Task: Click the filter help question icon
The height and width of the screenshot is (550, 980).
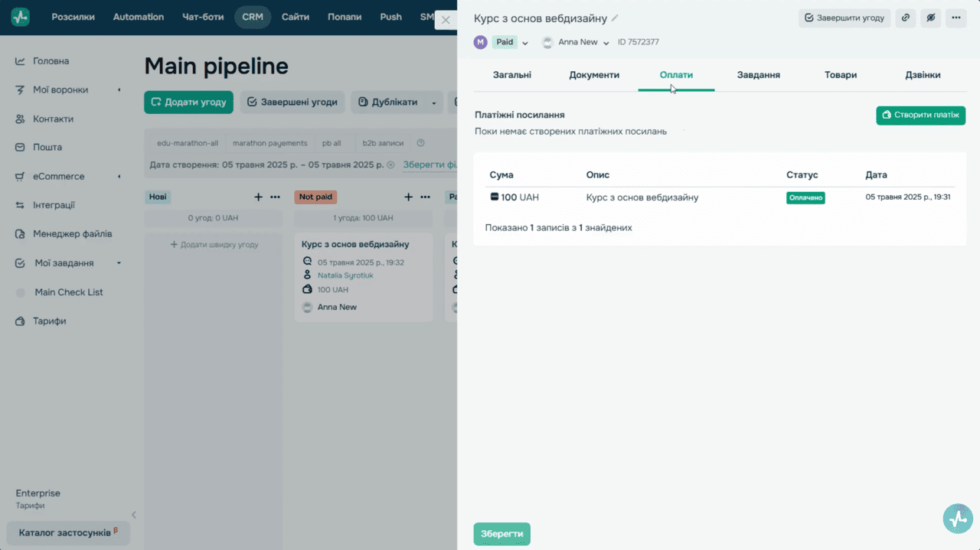Action: pyautogui.click(x=420, y=143)
